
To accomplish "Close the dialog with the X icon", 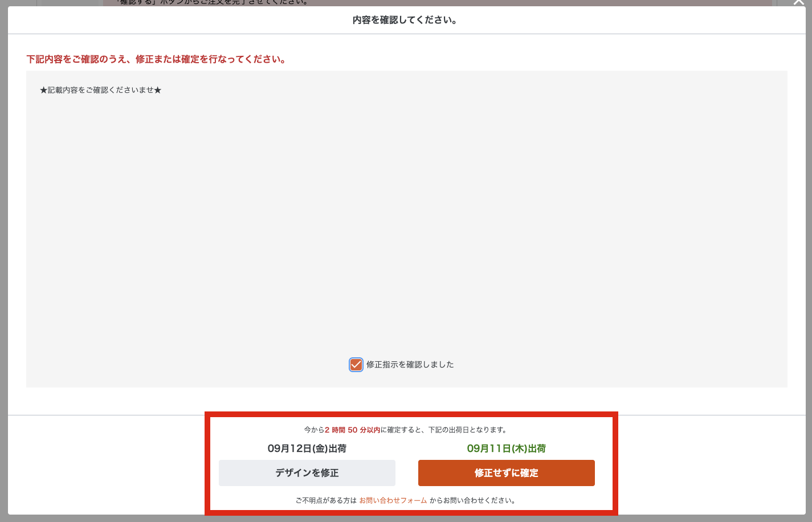I will click(799, 2).
